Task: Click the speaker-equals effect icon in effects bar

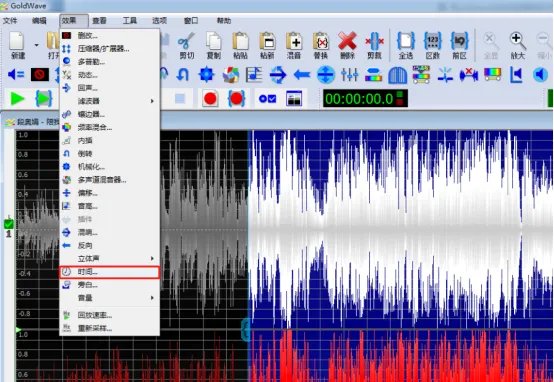Action: (16, 75)
